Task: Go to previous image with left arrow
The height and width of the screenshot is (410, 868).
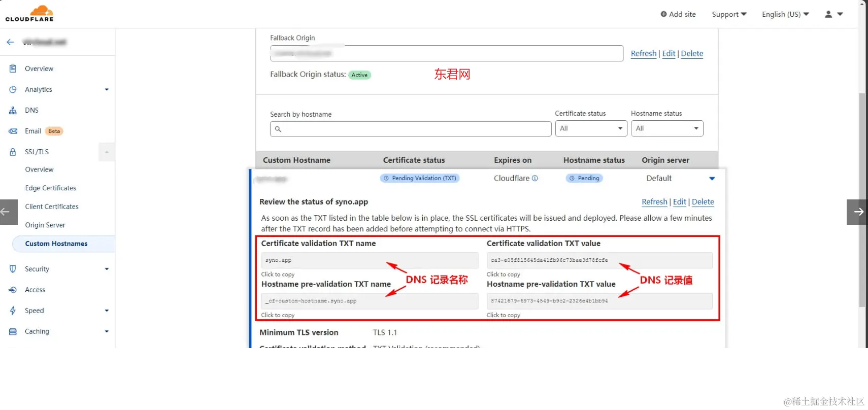Action: [9, 212]
